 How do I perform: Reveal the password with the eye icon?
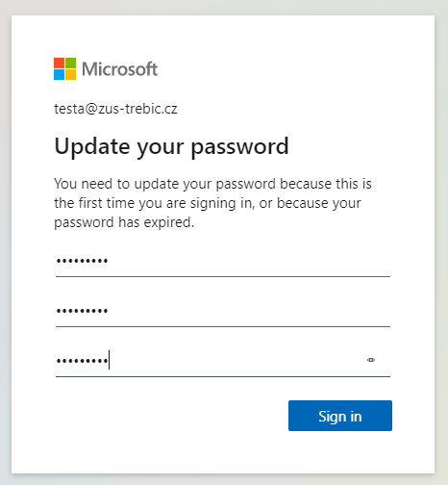(x=371, y=360)
